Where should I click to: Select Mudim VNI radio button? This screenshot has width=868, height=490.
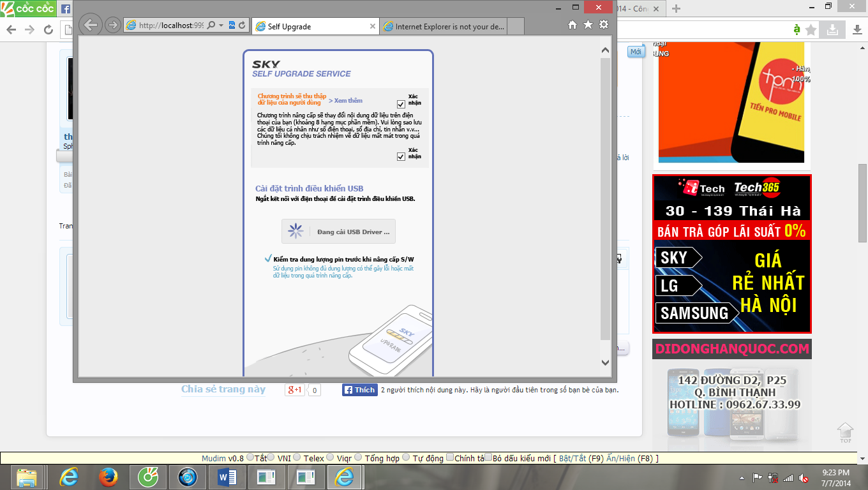[271, 457]
